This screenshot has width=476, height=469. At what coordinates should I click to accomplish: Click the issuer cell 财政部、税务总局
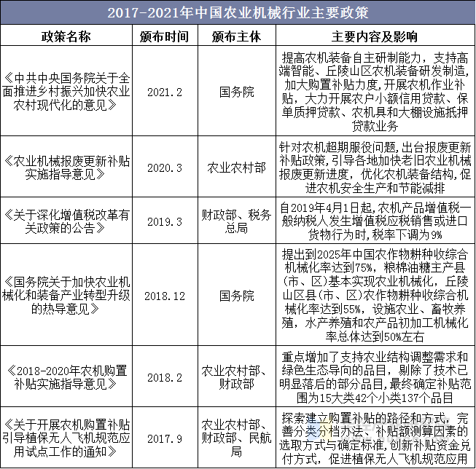pyautogui.click(x=236, y=221)
